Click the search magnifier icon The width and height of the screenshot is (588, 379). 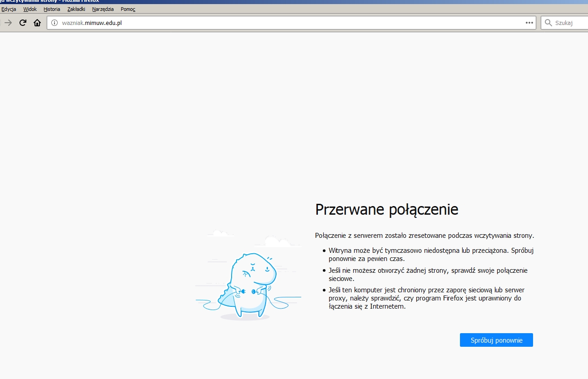point(548,23)
